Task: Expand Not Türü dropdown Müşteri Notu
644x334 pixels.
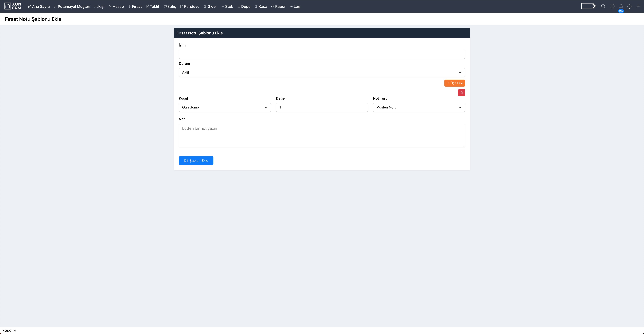Action: [x=419, y=107]
